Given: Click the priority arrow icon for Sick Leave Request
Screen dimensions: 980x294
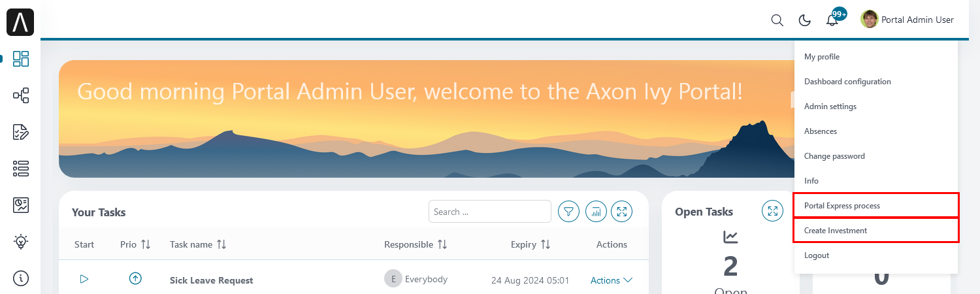Looking at the screenshot, I should pyautogui.click(x=135, y=279).
